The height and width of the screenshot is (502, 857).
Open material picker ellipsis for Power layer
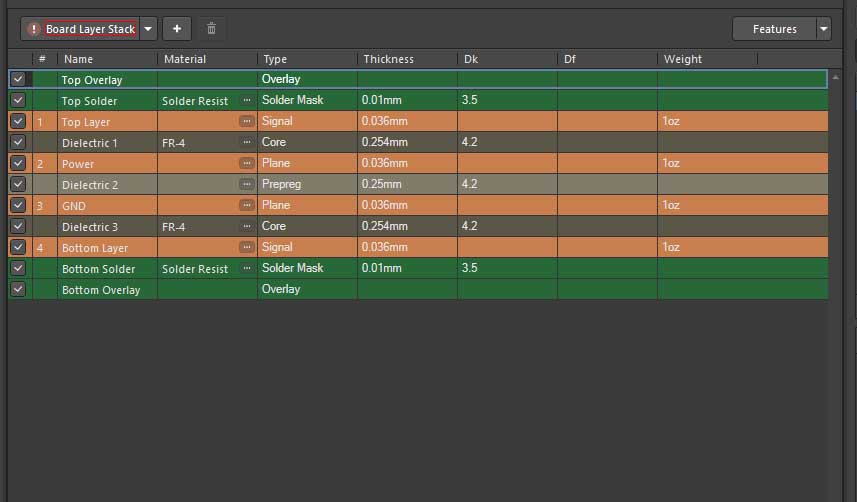[246, 163]
